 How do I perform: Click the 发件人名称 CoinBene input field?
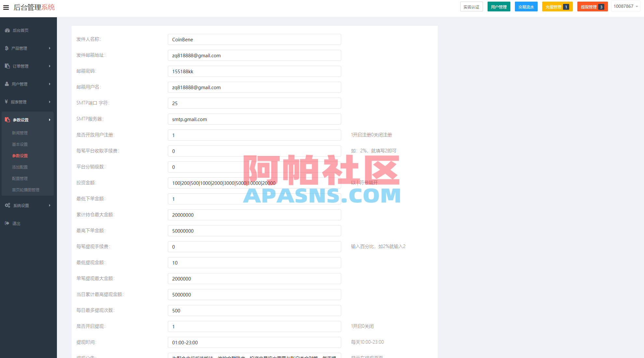pyautogui.click(x=254, y=39)
